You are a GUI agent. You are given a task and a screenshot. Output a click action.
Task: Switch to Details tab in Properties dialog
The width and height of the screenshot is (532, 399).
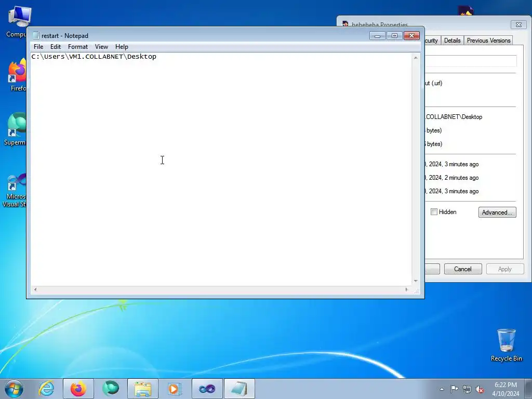click(453, 41)
